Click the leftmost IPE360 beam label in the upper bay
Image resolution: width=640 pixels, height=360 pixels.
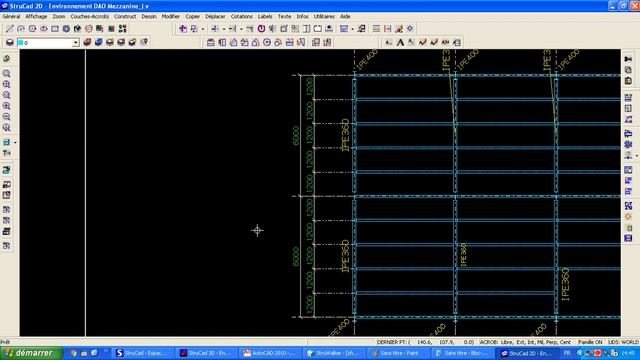pos(345,135)
